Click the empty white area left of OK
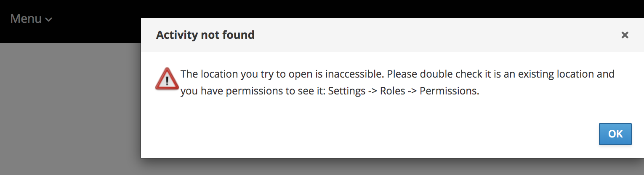This screenshot has height=175, width=644. pyautogui.click(x=379, y=134)
